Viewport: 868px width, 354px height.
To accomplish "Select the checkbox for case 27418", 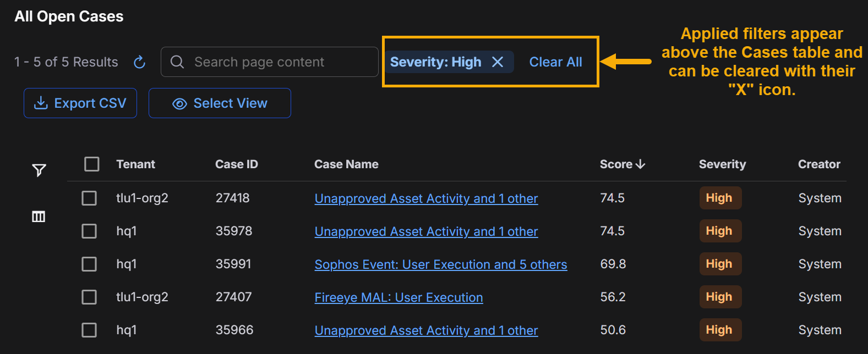I will tap(89, 198).
